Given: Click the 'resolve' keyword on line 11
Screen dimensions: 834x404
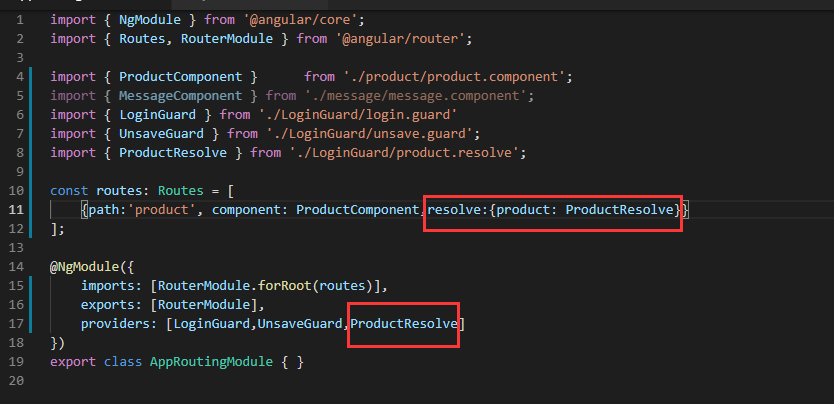Looking at the screenshot, I should point(455,209).
